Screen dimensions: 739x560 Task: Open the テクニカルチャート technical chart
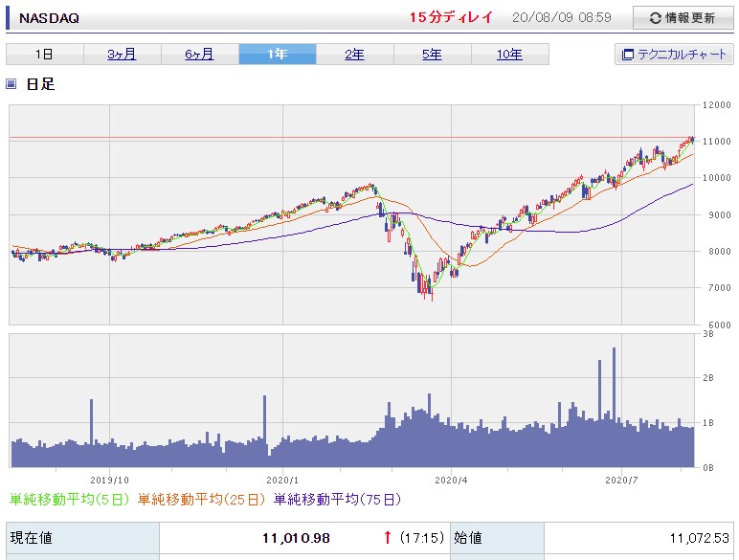(x=674, y=55)
